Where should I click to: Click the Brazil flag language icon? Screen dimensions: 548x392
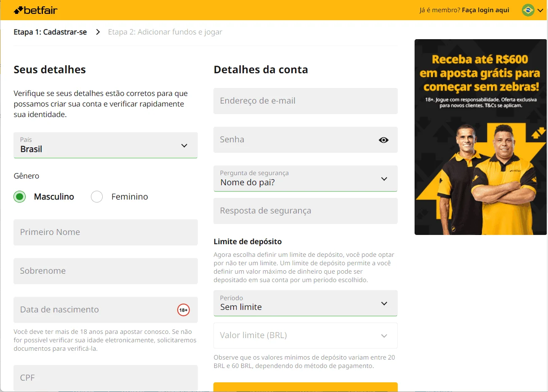coord(528,10)
